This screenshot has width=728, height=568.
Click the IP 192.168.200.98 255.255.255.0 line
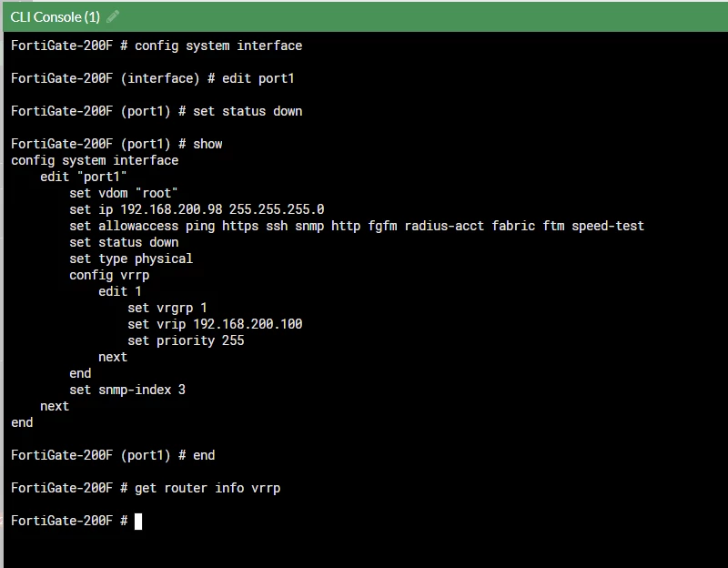(x=197, y=209)
